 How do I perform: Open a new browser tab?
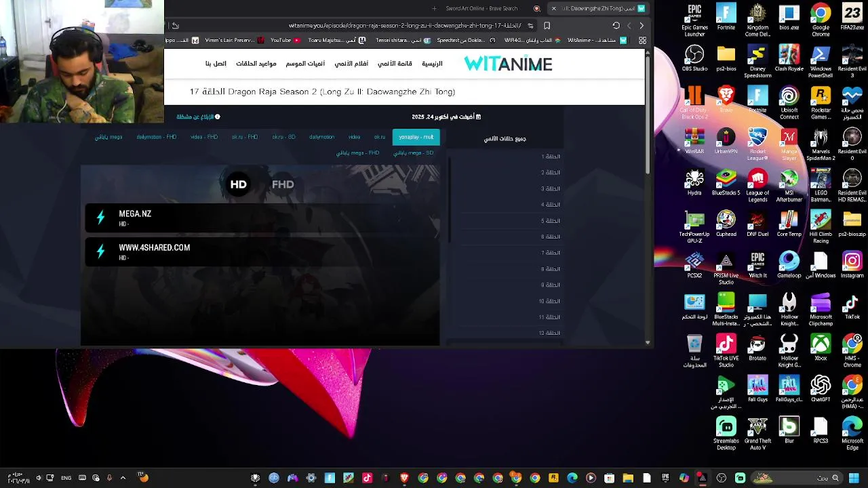point(434,8)
